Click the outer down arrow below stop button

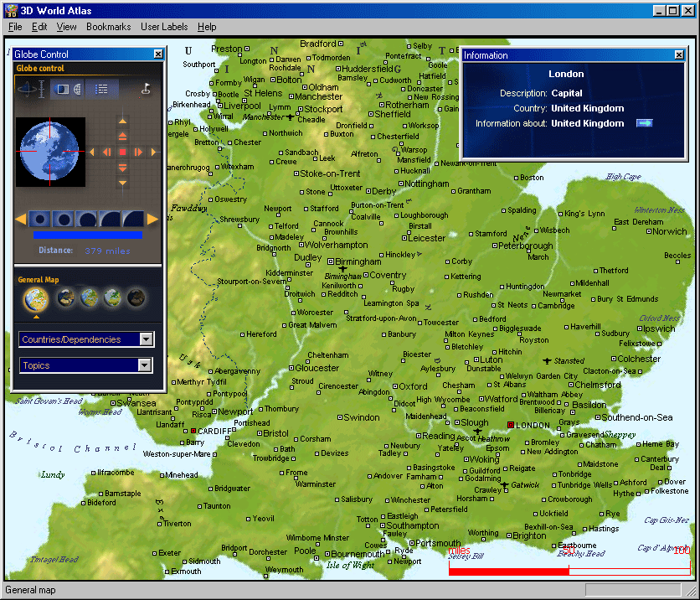[122, 183]
